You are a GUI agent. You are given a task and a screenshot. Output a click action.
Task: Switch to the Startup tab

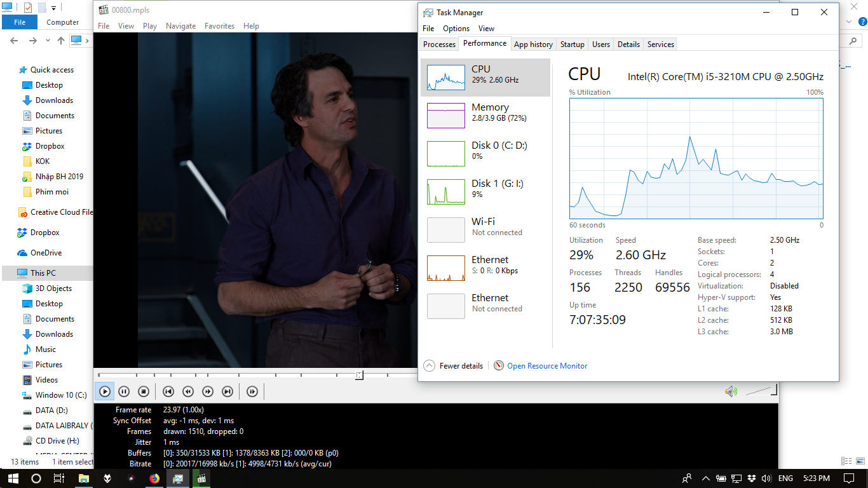tap(572, 44)
